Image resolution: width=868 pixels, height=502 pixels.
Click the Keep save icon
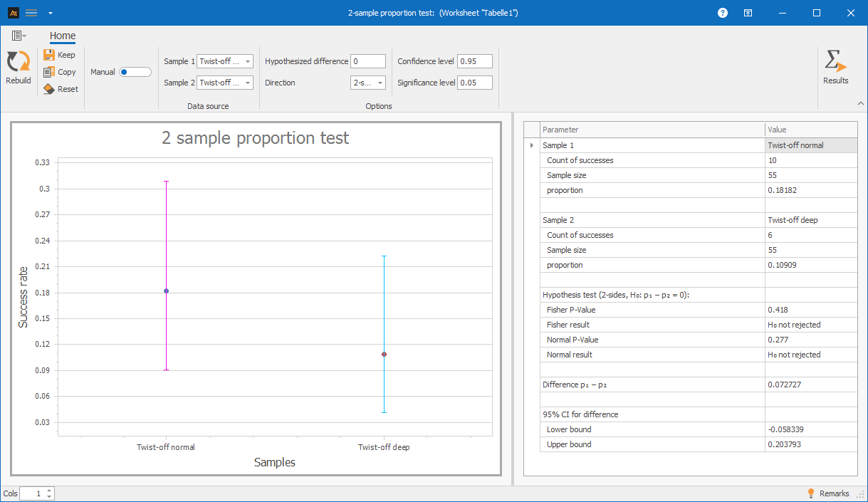tap(49, 55)
